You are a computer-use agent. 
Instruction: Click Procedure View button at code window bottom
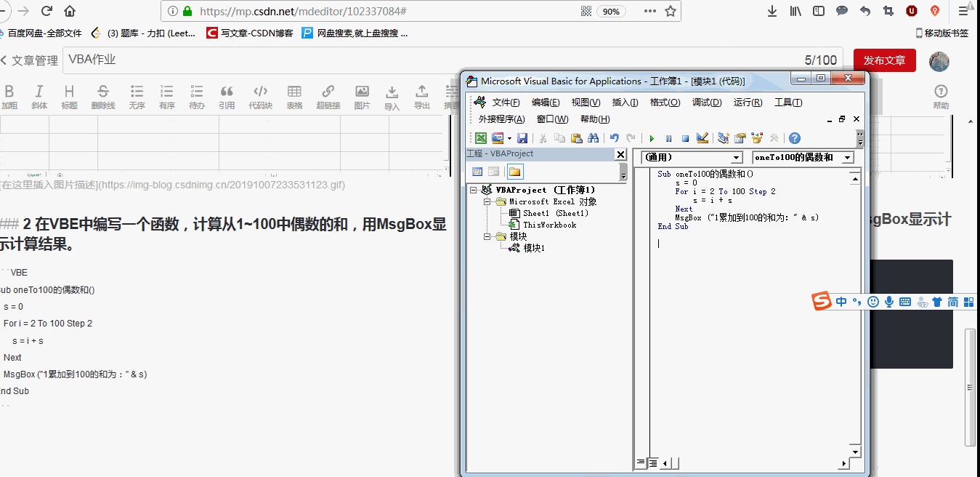(641, 462)
